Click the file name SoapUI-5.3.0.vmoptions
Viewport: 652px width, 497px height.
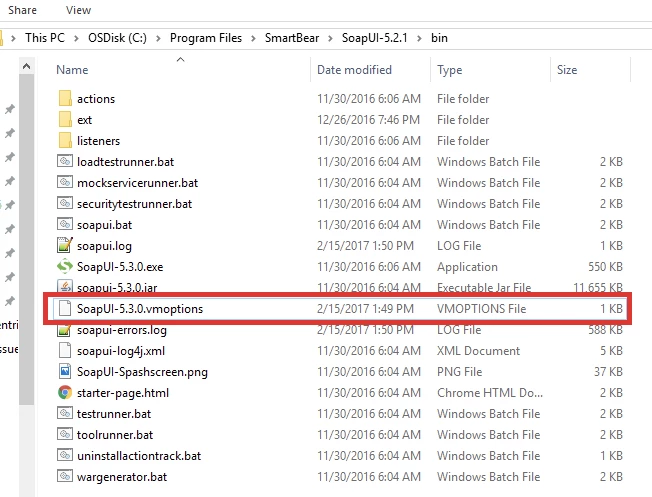[140, 309]
